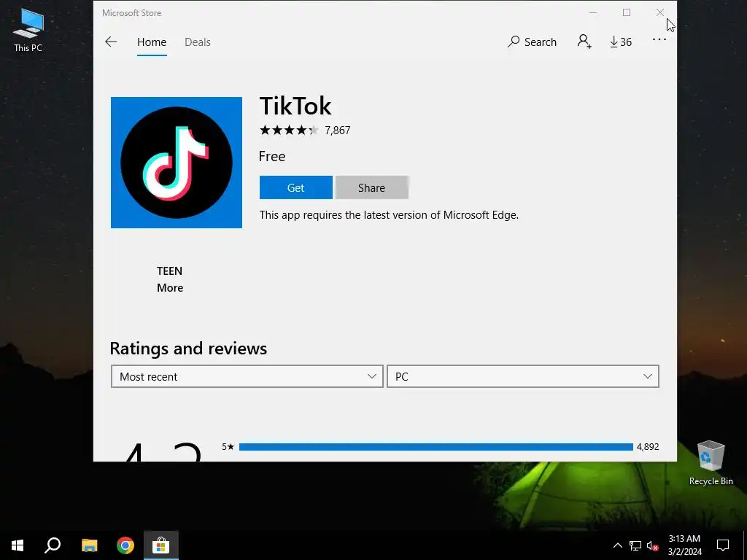The image size is (747, 560).
Task: Launch Google Chrome from the taskbar
Action: [x=125, y=545]
